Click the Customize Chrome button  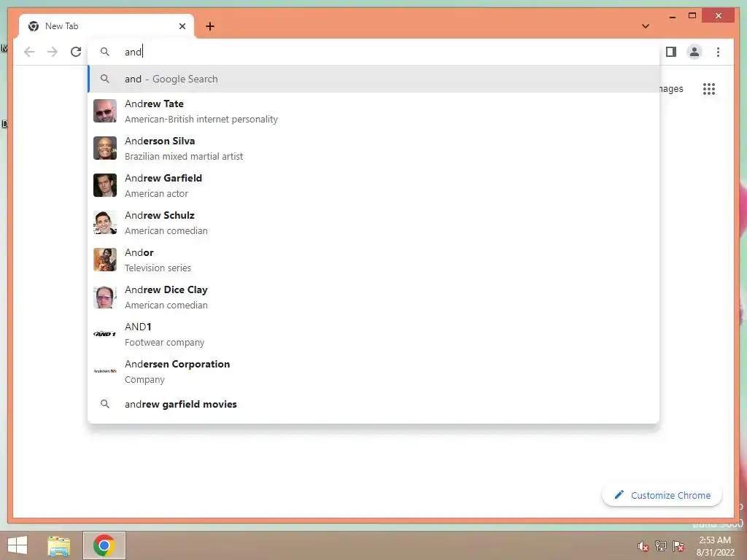[662, 495]
